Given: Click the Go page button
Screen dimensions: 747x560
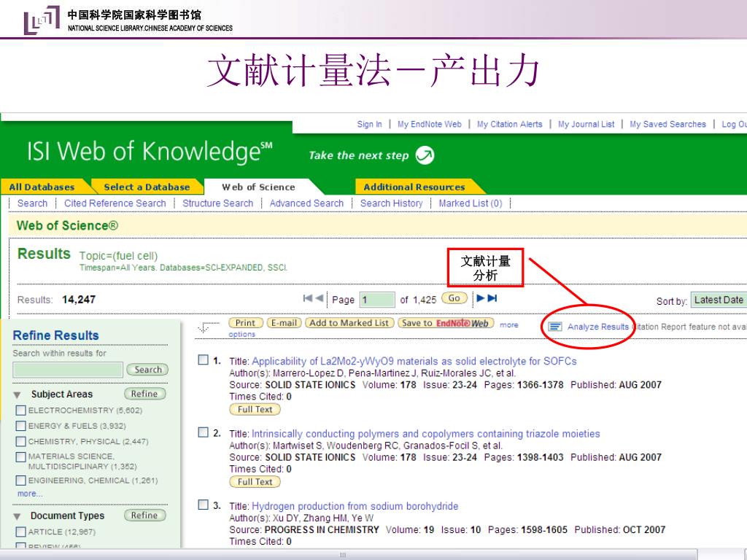Looking at the screenshot, I should coord(454,298).
